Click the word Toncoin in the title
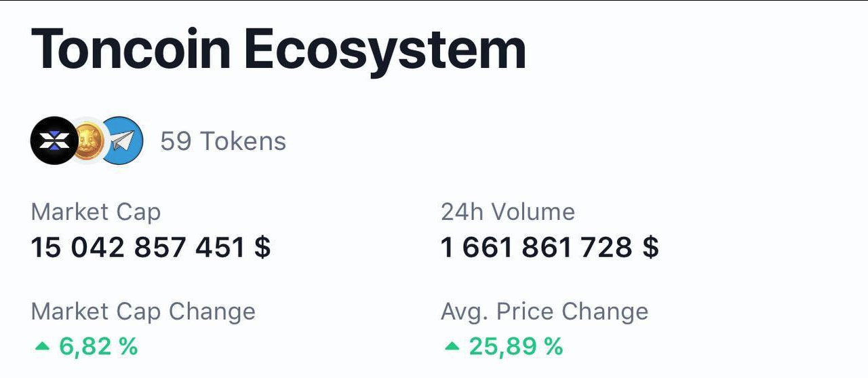The width and height of the screenshot is (868, 378). pyautogui.click(x=131, y=50)
